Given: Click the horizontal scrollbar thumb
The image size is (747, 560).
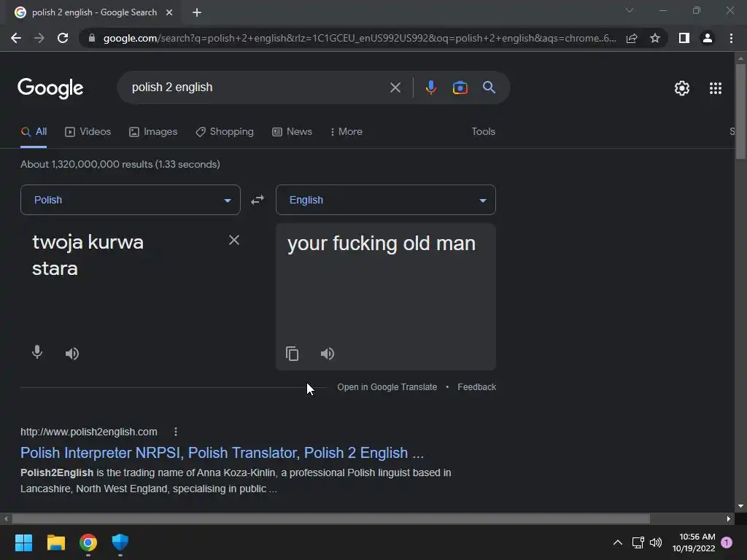Looking at the screenshot, I should (331, 518).
